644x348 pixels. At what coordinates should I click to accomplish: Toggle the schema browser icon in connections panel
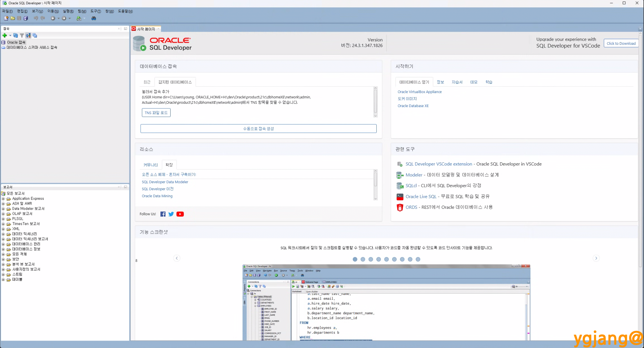[x=28, y=35]
